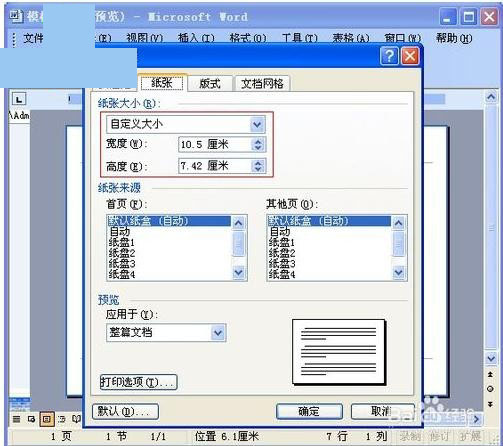The image size is (503, 446).
Task: Click the 取消 button
Action: pyautogui.click(x=383, y=411)
